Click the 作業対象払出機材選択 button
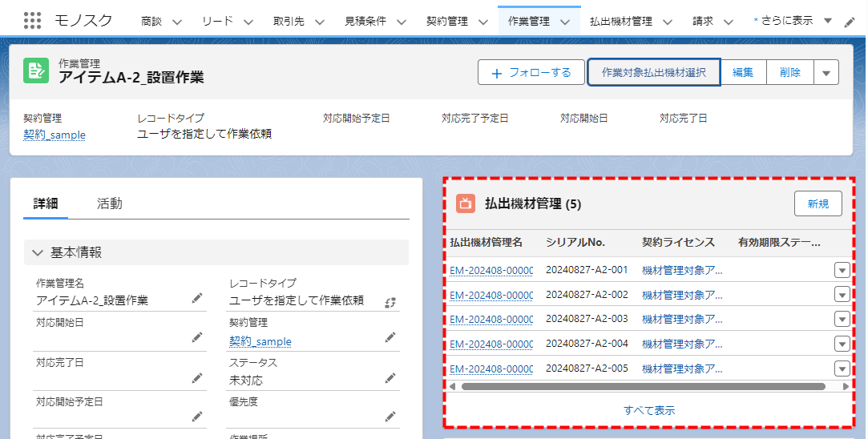 (x=653, y=72)
